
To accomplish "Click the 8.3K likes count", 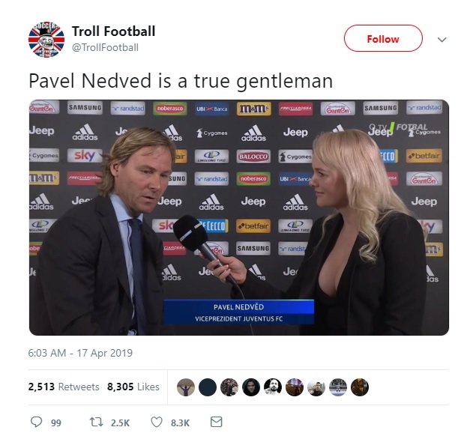I will click(180, 423).
